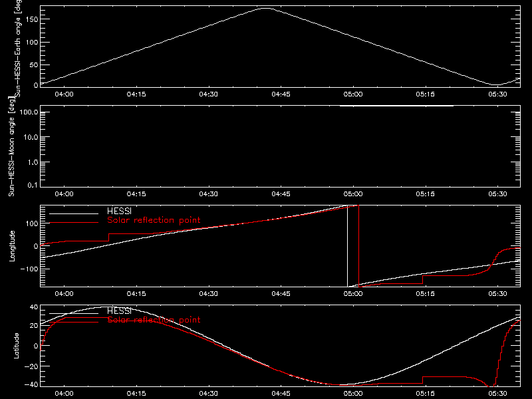Select the 1.0 tick in Moon angle plot
This screenshot has width=532, height=399.
(33, 162)
